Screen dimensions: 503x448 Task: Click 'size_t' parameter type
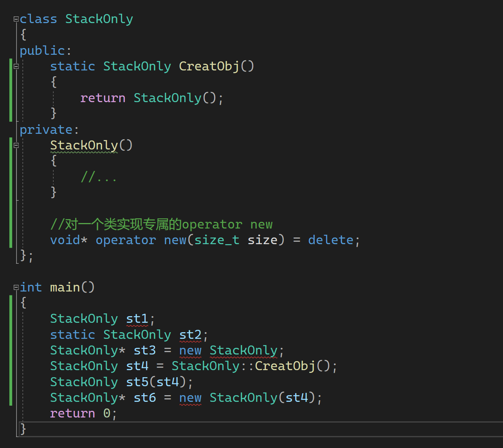click(217, 240)
